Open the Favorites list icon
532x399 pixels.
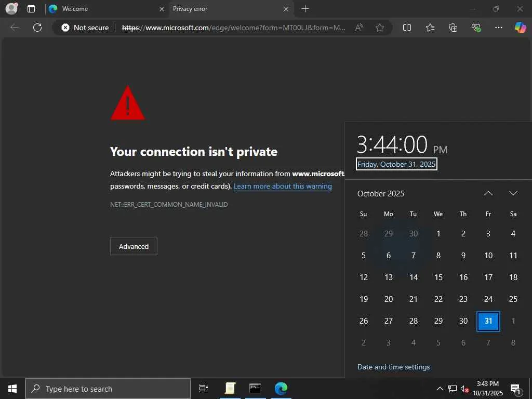[x=430, y=28]
